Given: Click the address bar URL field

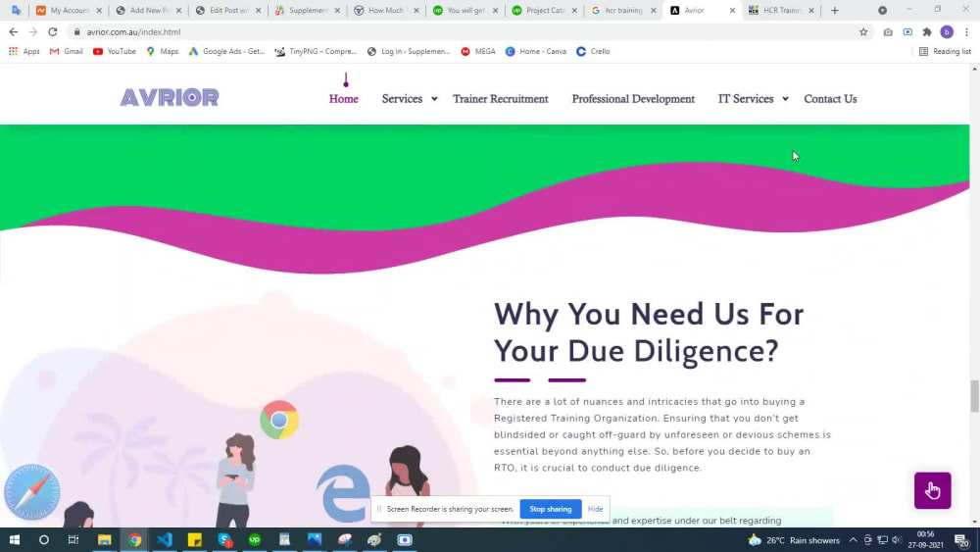Looking at the screenshot, I should [x=463, y=32].
